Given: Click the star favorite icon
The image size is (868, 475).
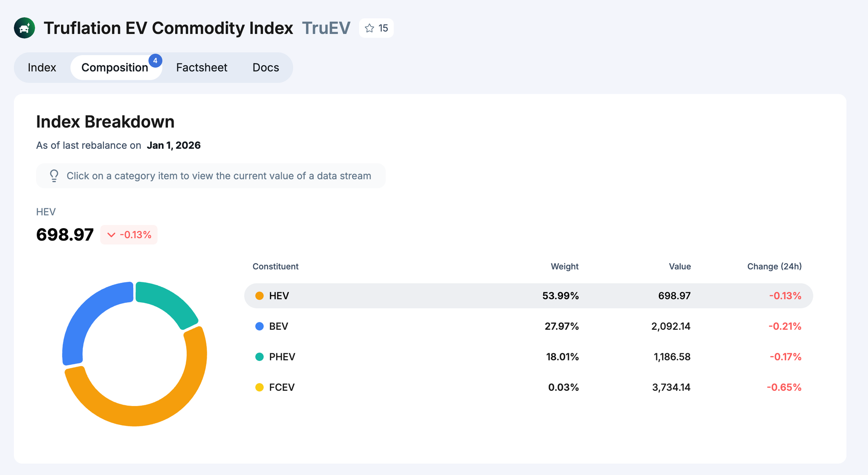Looking at the screenshot, I should [369, 28].
